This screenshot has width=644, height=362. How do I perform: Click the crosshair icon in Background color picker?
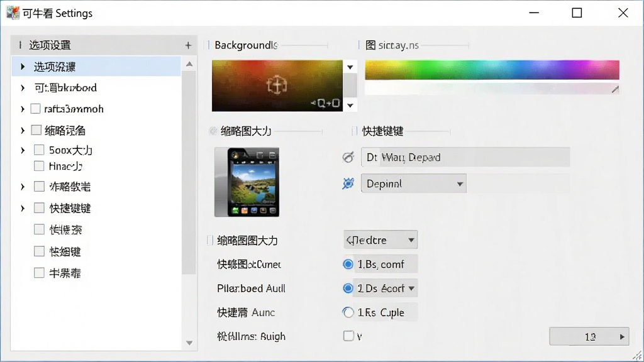click(x=277, y=85)
